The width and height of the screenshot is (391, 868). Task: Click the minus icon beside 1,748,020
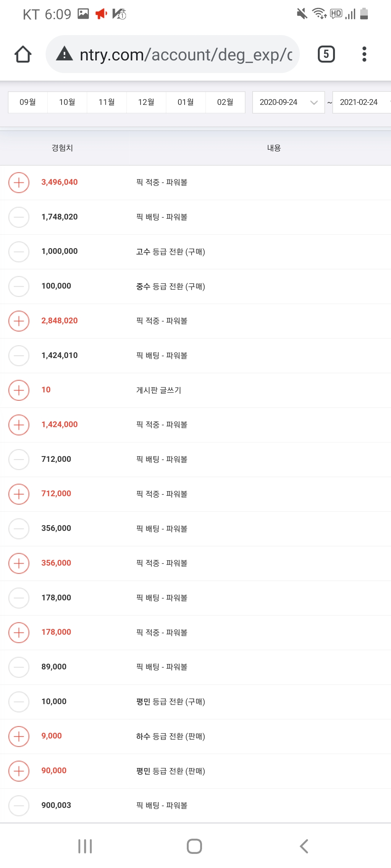19,217
